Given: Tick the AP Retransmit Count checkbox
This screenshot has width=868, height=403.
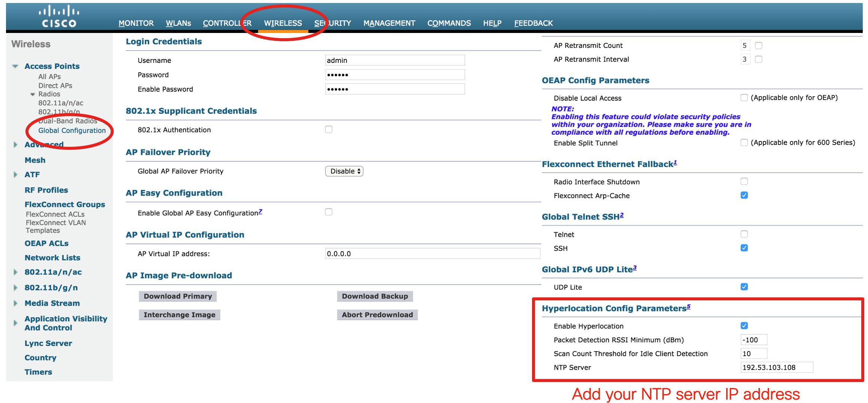Looking at the screenshot, I should pyautogui.click(x=759, y=45).
